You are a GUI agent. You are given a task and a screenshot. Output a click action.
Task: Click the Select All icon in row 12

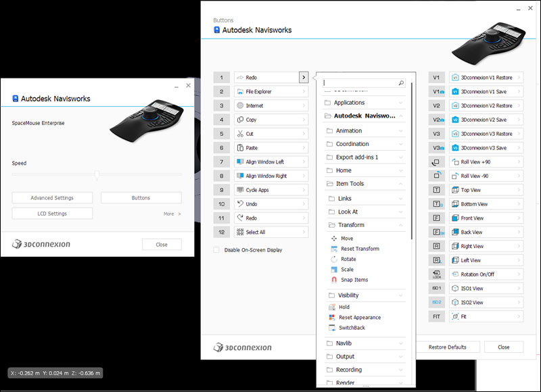click(240, 232)
